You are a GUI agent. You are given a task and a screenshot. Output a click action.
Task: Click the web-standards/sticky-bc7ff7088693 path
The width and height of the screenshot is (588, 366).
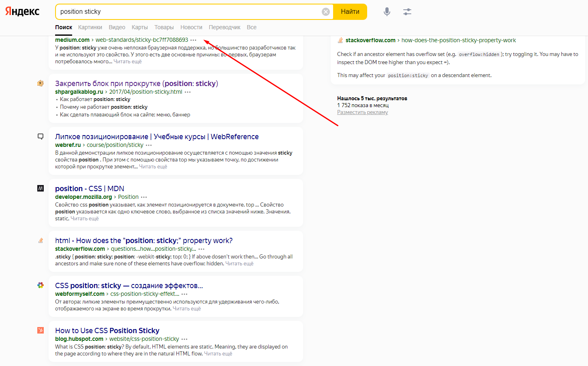point(142,40)
